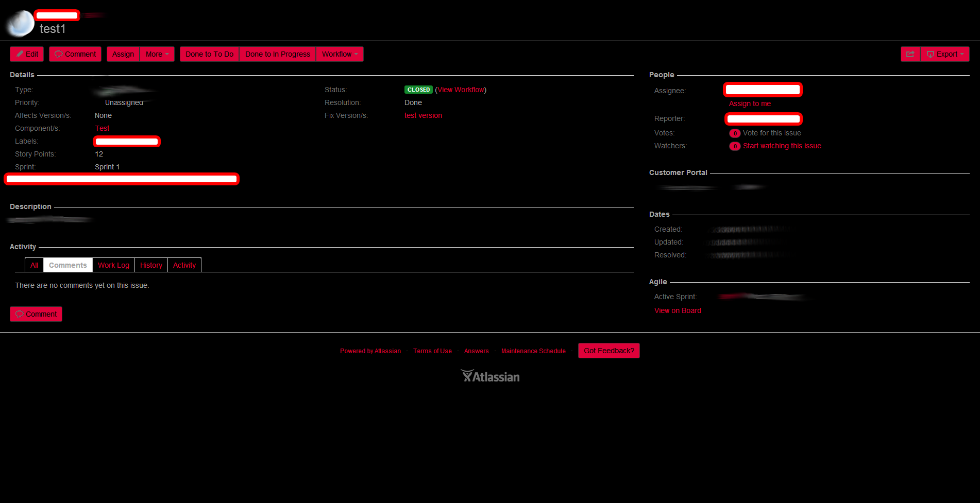Open the test version fix version link
Screen dimensions: 980x503
(423, 115)
